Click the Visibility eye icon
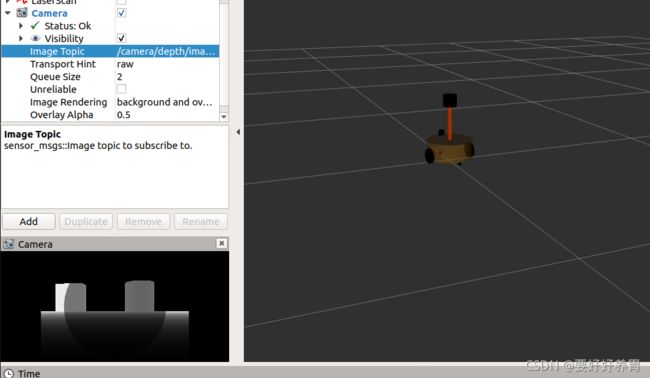 click(36, 39)
